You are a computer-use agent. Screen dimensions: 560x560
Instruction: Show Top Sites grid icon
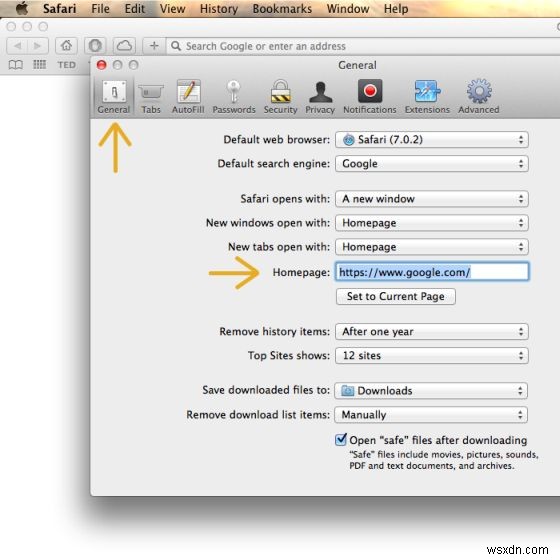[x=40, y=65]
